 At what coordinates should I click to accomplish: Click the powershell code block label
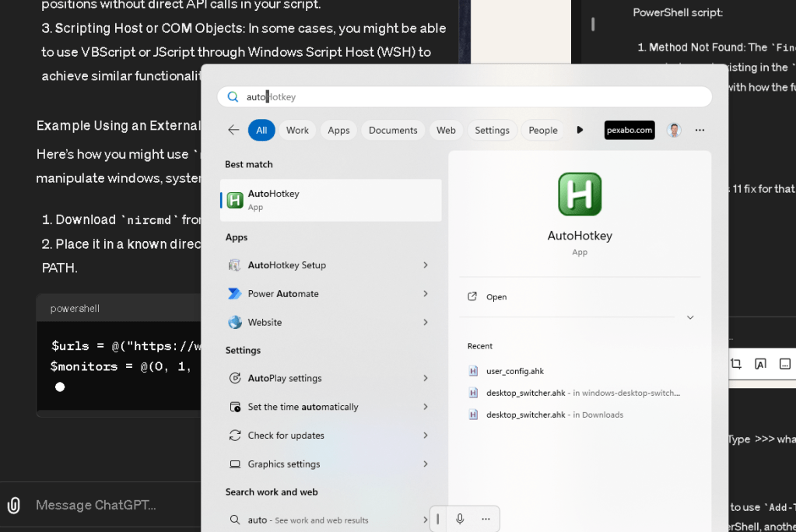pyautogui.click(x=75, y=309)
